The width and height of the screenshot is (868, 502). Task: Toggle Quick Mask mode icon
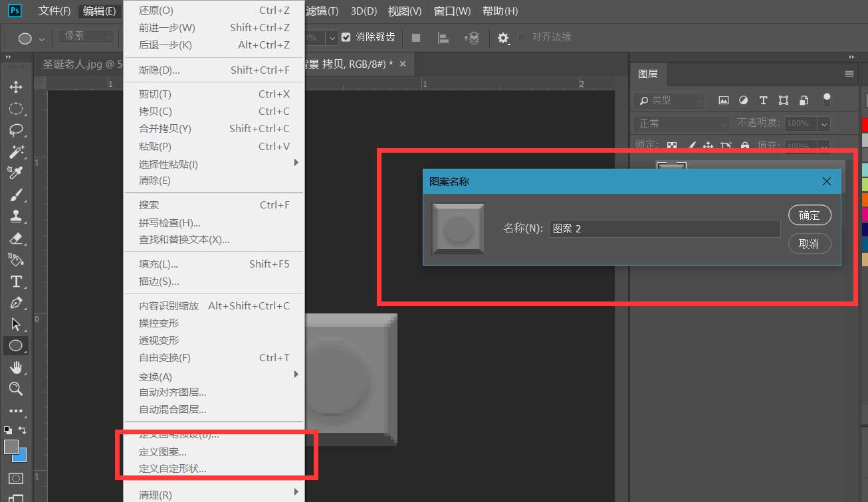click(x=16, y=478)
